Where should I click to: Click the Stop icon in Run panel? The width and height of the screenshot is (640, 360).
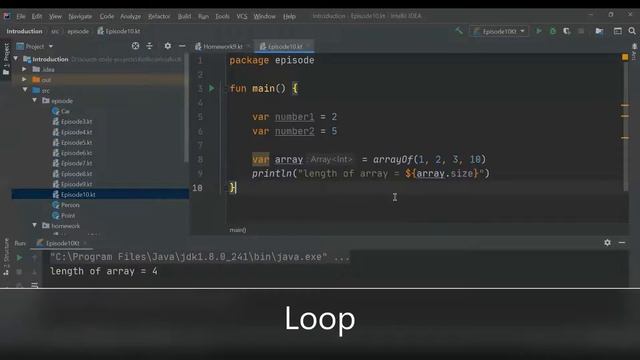tap(19, 272)
